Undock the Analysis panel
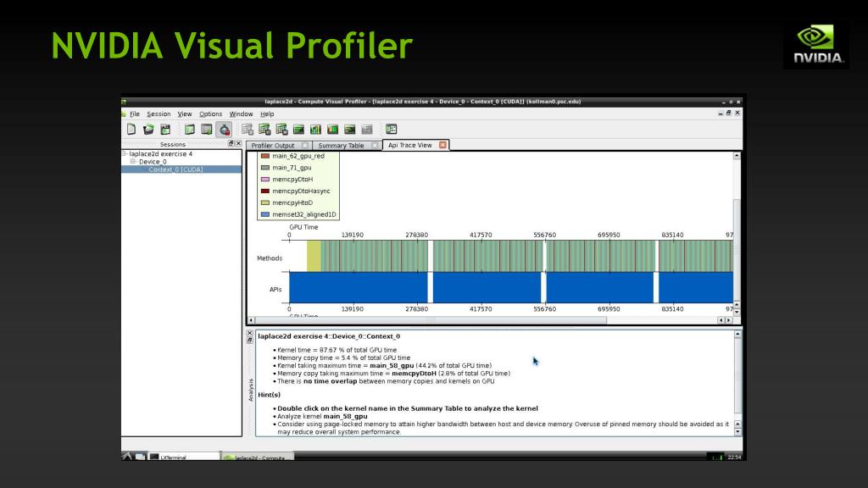Image resolution: width=868 pixels, height=488 pixels. [x=250, y=341]
